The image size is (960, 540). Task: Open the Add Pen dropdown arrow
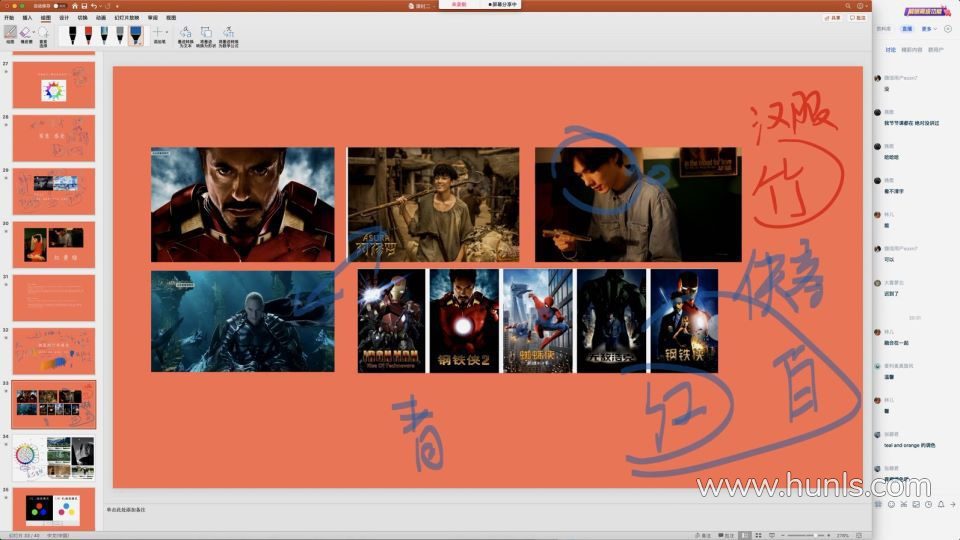[167, 32]
